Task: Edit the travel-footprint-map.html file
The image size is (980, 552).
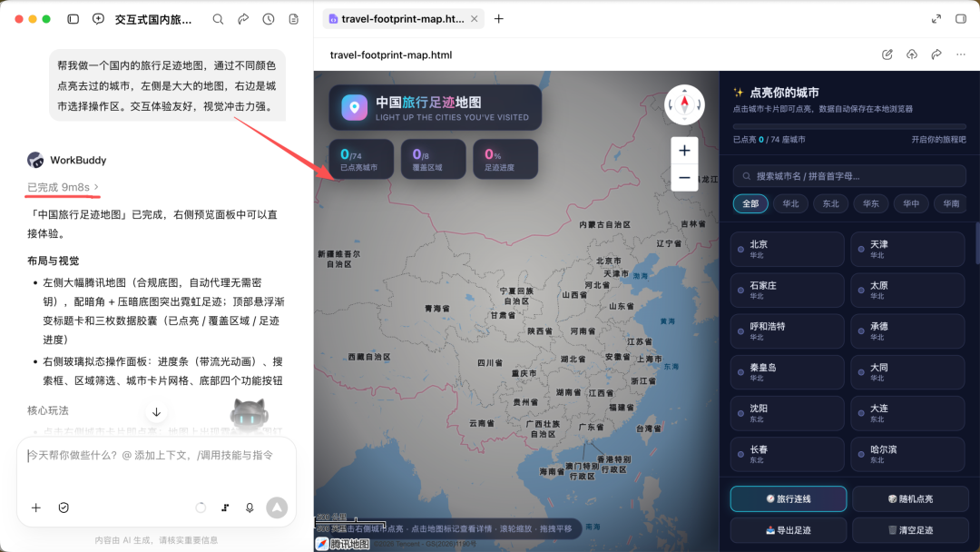Action: click(887, 54)
